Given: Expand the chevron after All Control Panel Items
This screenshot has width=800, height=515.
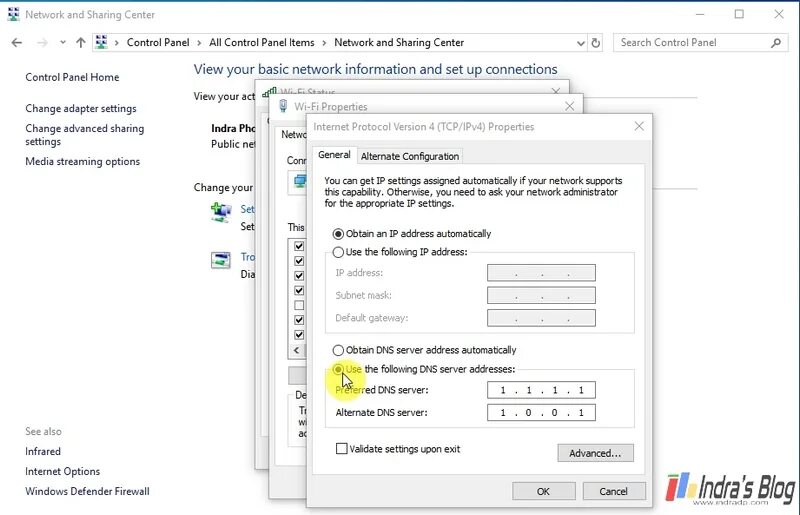Looking at the screenshot, I should [324, 43].
